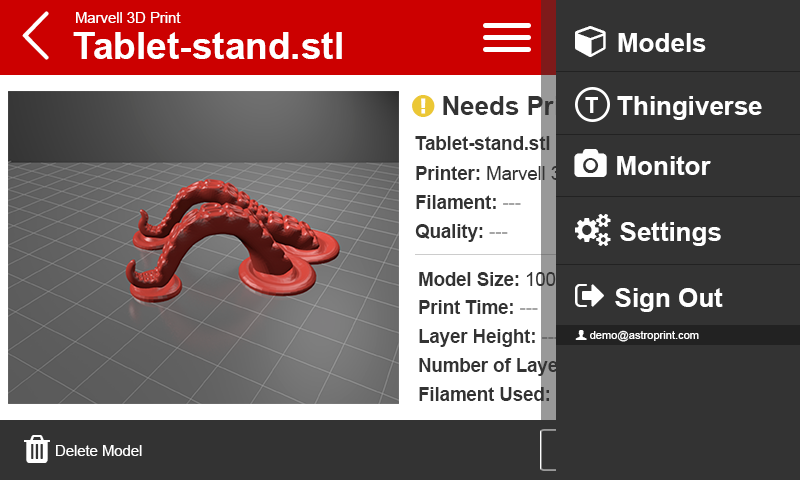Click the Thingiverse T icon
This screenshot has width=800, height=480.
(592, 105)
